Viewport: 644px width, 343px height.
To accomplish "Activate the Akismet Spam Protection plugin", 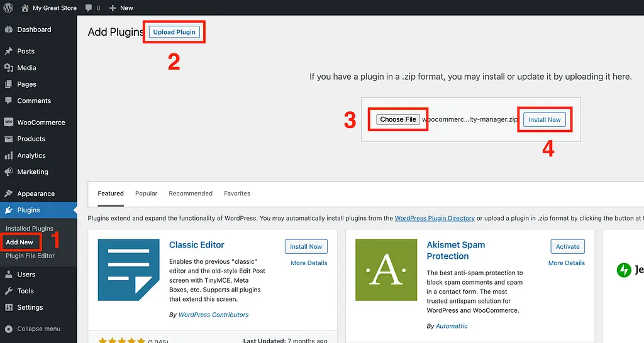I will point(567,246).
